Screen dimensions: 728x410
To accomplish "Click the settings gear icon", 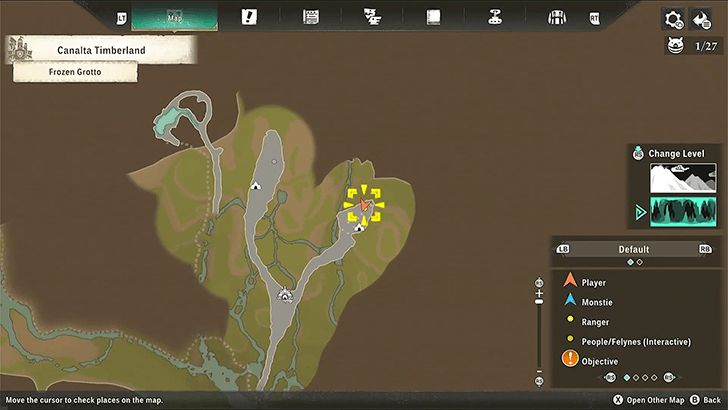I will (x=674, y=19).
